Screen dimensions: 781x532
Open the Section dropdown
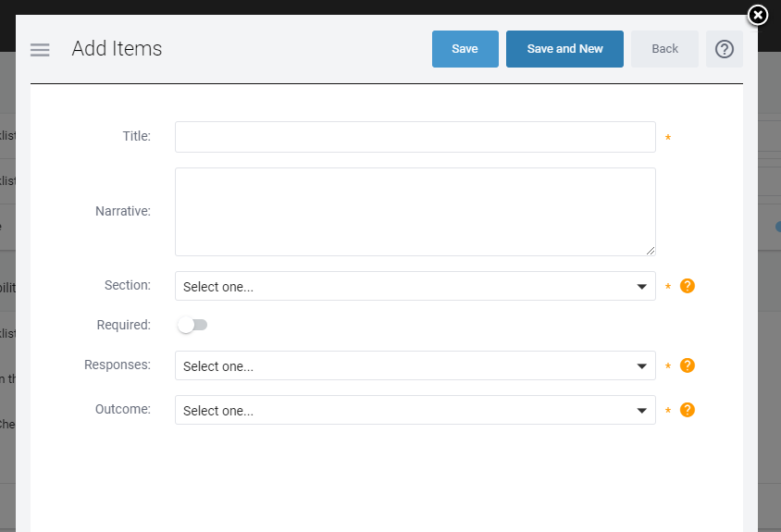415,286
